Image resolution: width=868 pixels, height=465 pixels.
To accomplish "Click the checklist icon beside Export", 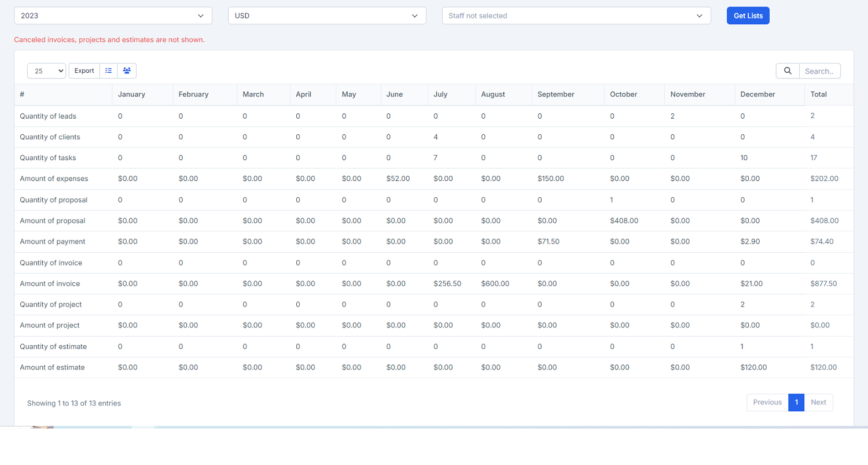I will 108,71.
